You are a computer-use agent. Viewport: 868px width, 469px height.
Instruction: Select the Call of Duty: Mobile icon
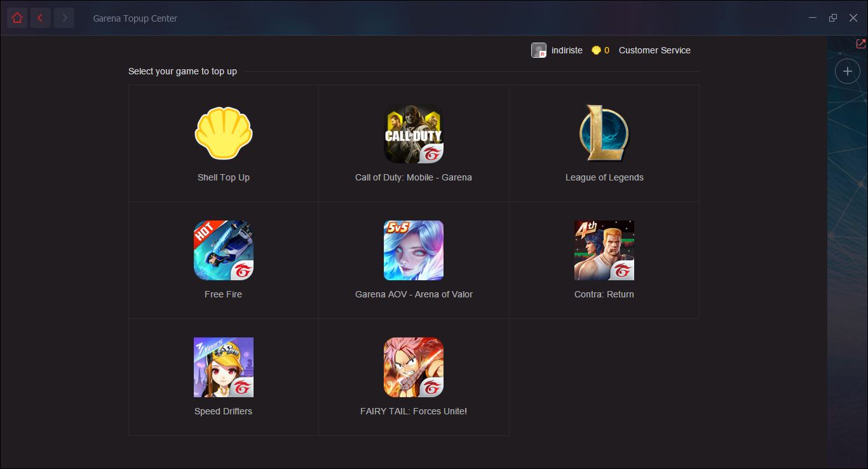[414, 133]
